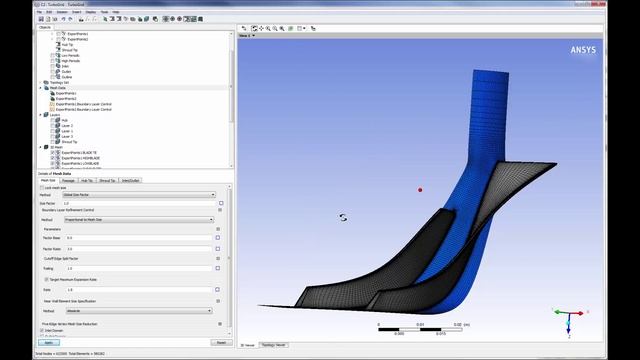The width and height of the screenshot is (640, 360).
Task: Click the rightmost icon in main toolbar
Action: click(200, 19)
